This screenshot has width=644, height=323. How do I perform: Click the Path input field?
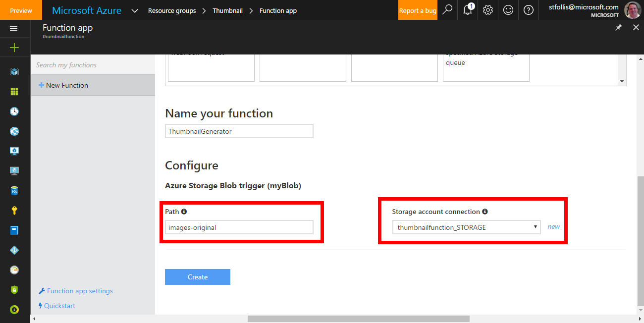point(239,227)
